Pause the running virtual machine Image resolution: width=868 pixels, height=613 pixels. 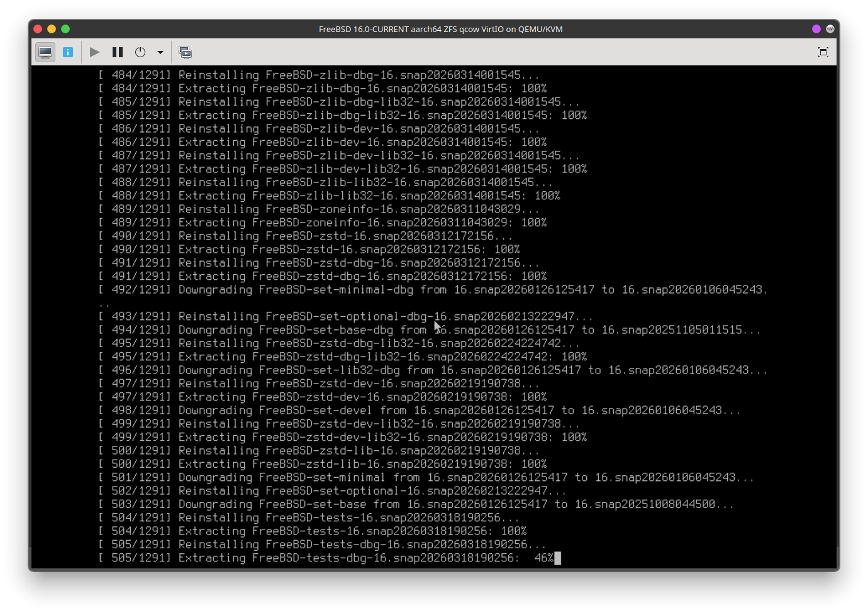pyautogui.click(x=118, y=52)
